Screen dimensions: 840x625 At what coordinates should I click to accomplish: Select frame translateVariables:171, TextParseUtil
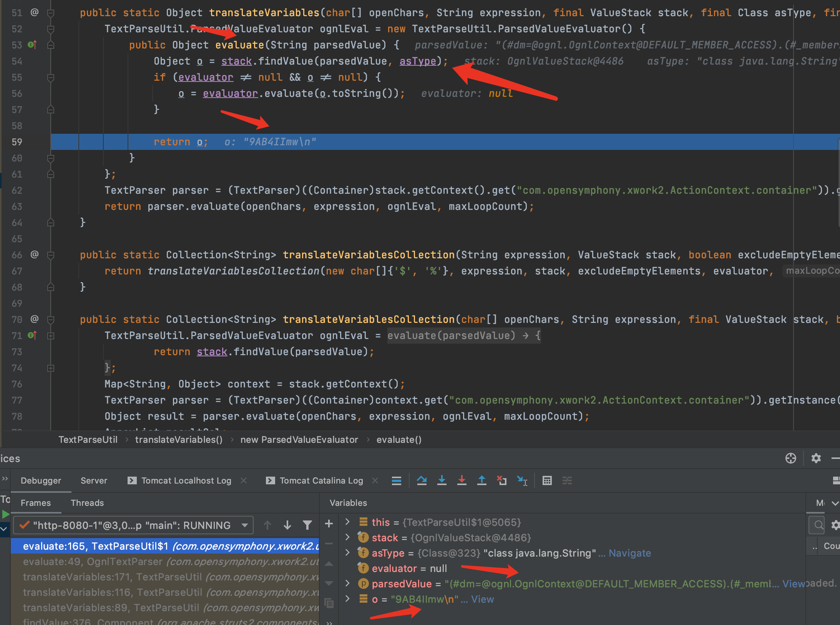pyautogui.click(x=165, y=577)
